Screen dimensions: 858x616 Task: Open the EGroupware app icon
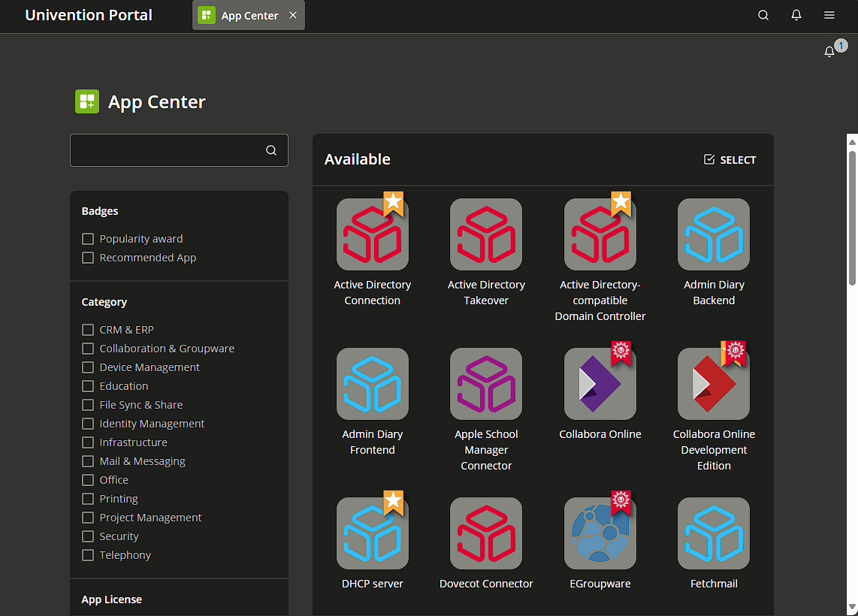tap(600, 533)
